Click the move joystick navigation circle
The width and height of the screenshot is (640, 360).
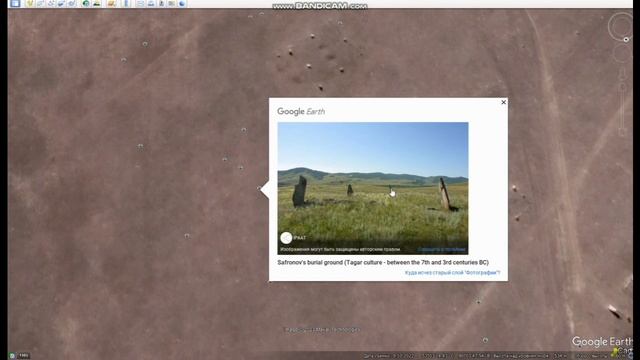(x=621, y=53)
